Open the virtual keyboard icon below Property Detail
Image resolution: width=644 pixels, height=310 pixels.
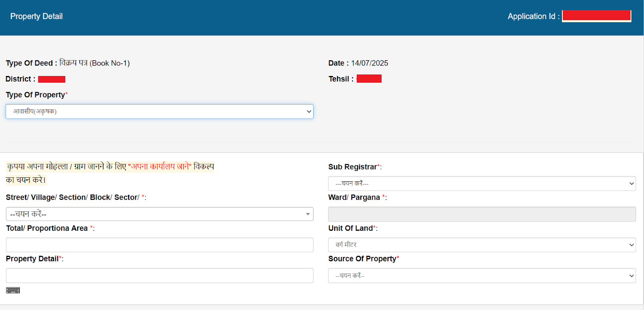pyautogui.click(x=13, y=290)
